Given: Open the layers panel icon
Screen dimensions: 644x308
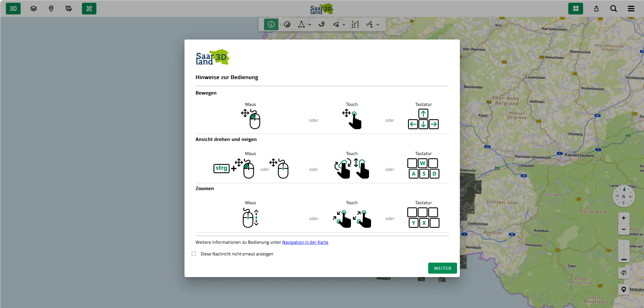Looking at the screenshot, I should click(x=33, y=9).
